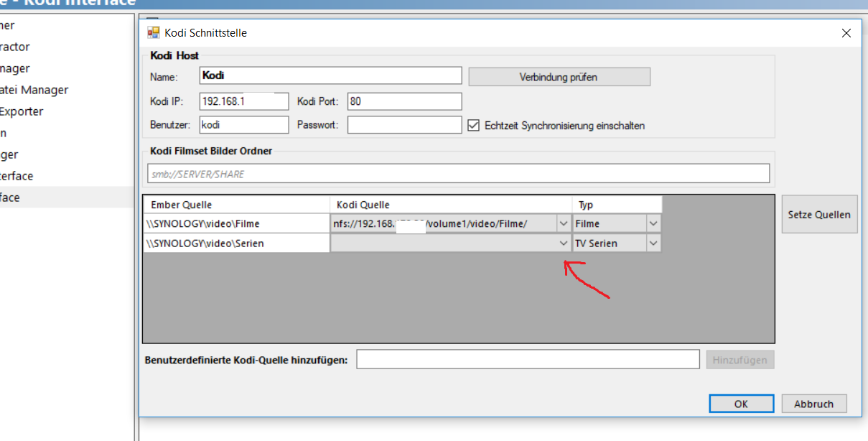Select the \\SYNOLOGY\video\Filme cell
Screen dimensions: 868x441
(x=236, y=223)
